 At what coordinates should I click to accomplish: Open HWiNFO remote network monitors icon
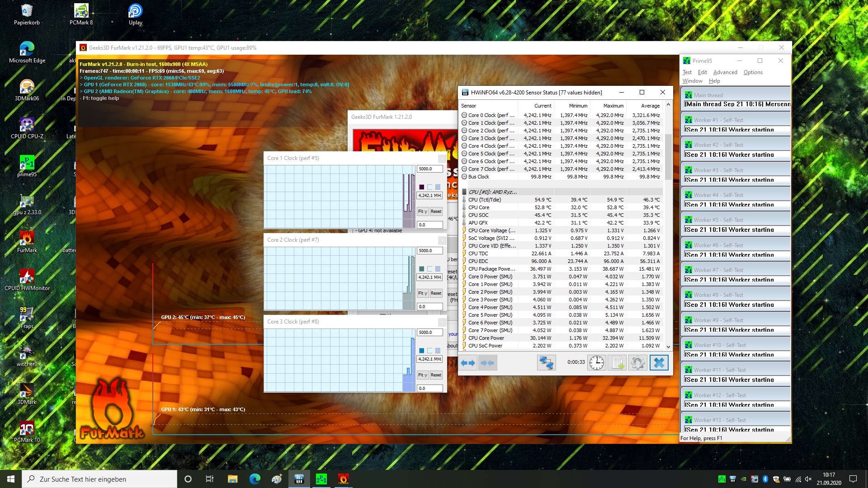click(546, 363)
